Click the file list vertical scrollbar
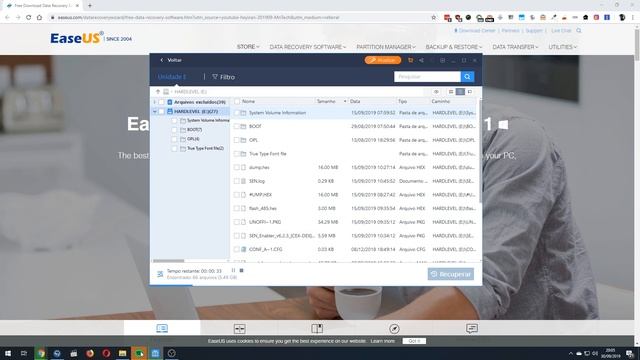Image resolution: width=640 pixels, height=360 pixels. (x=480, y=151)
